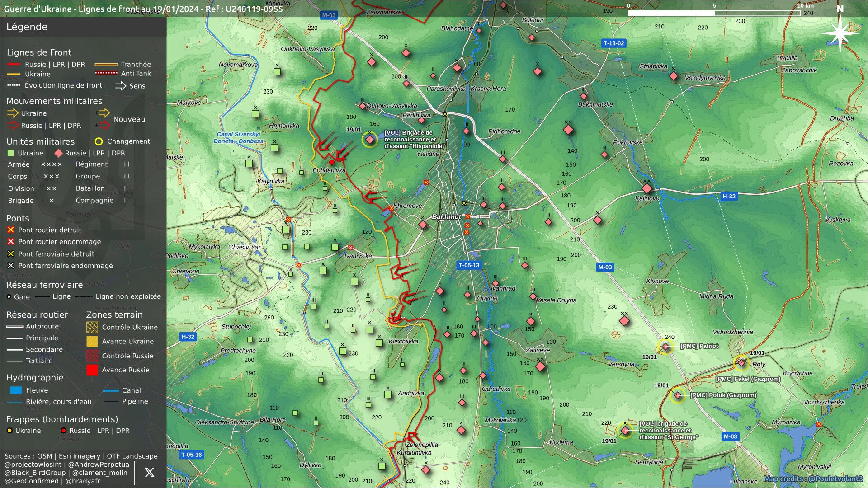Click the Soledar town label
Screen dimensions: 868x488
click(533, 20)
